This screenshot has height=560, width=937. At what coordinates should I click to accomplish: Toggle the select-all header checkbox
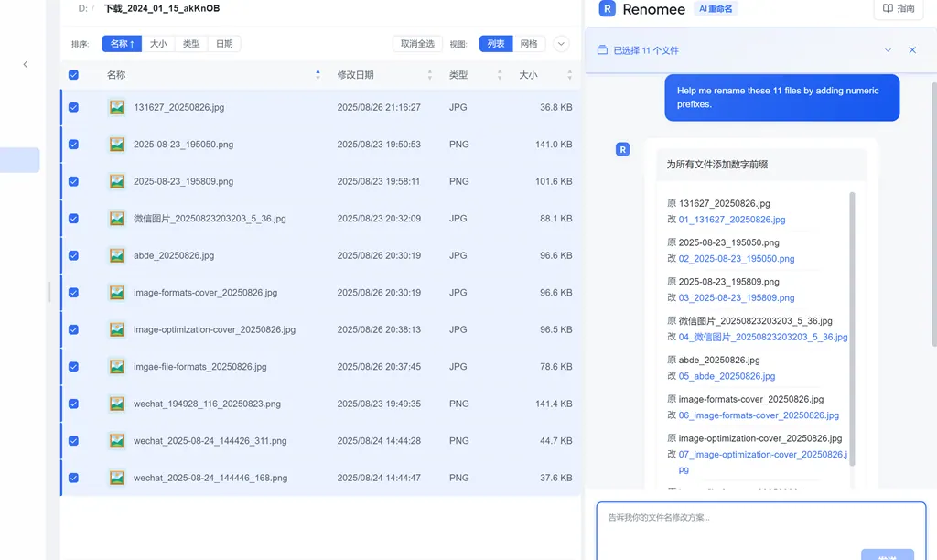click(x=73, y=75)
